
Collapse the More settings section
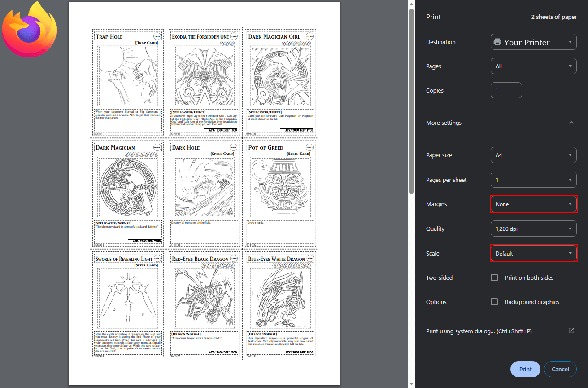(x=571, y=123)
